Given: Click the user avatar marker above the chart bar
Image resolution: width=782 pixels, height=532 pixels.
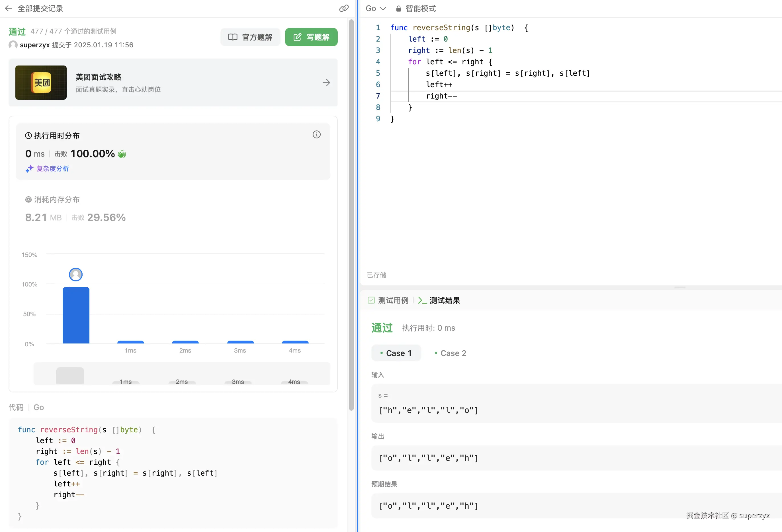Looking at the screenshot, I should click(76, 275).
